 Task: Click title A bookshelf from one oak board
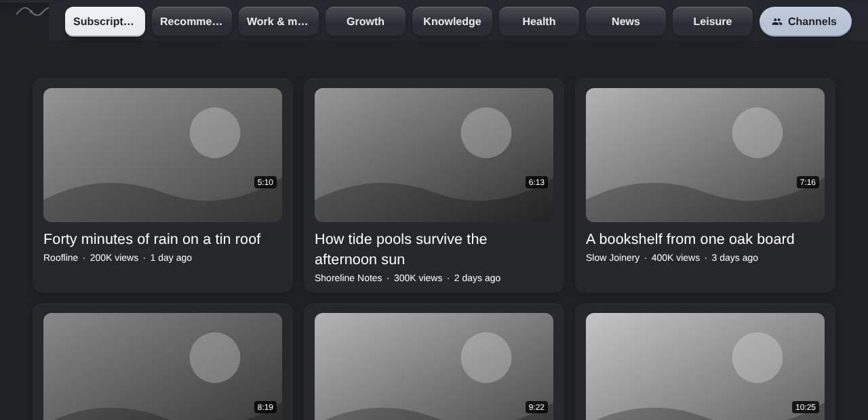690,239
